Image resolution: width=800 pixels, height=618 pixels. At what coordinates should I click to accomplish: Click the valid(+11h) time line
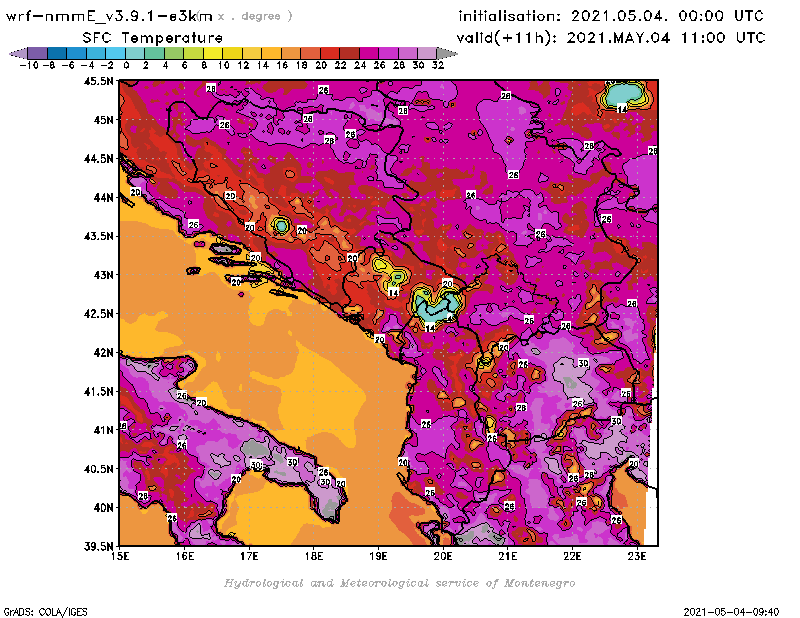pyautogui.click(x=611, y=38)
